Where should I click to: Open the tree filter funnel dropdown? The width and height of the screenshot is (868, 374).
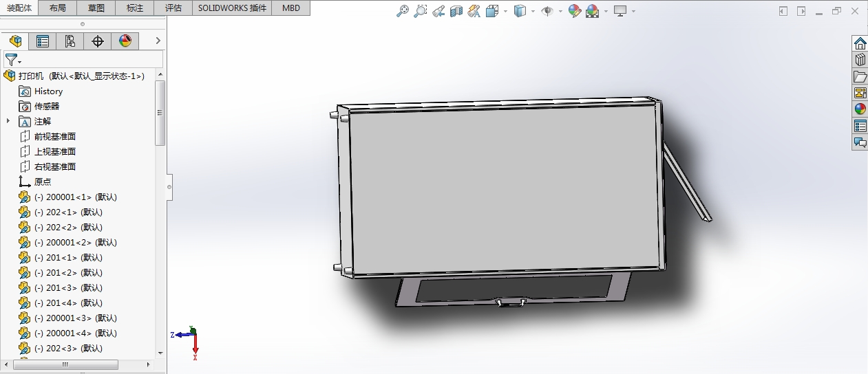pyautogui.click(x=13, y=60)
